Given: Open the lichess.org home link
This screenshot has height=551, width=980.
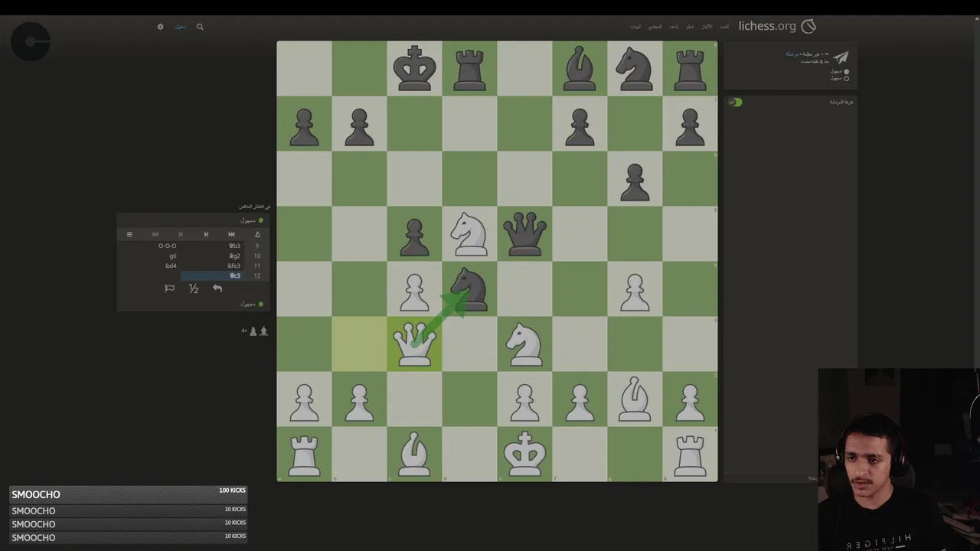Looking at the screenshot, I should point(767,26).
